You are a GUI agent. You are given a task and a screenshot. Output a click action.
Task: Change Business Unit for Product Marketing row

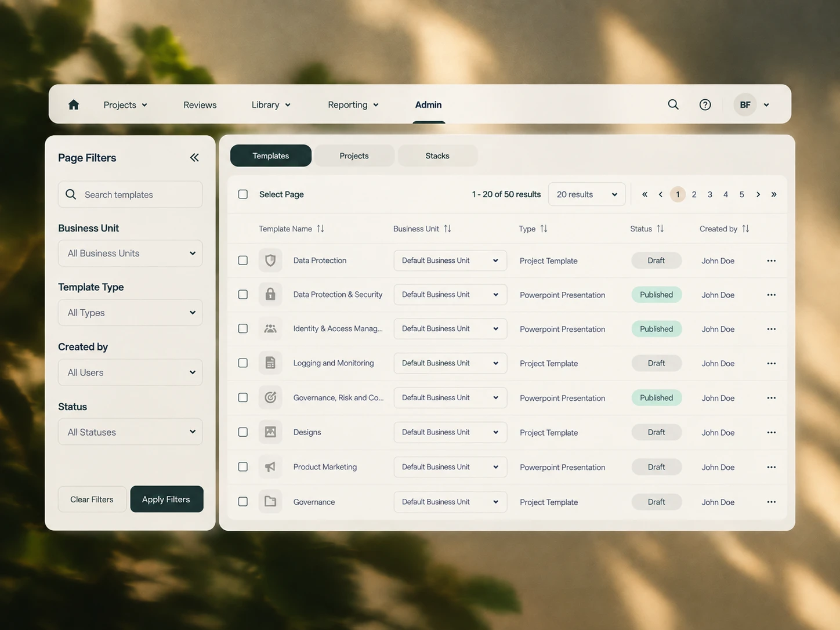(x=450, y=467)
